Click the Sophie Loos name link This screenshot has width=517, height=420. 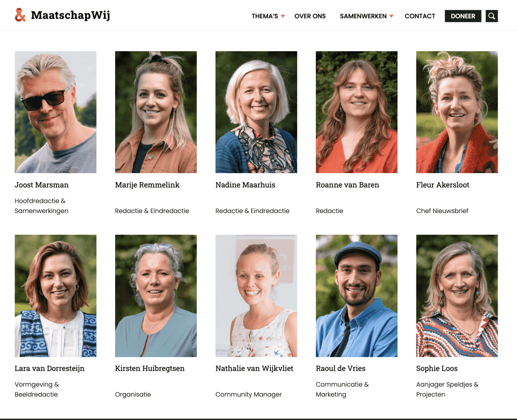[437, 368]
